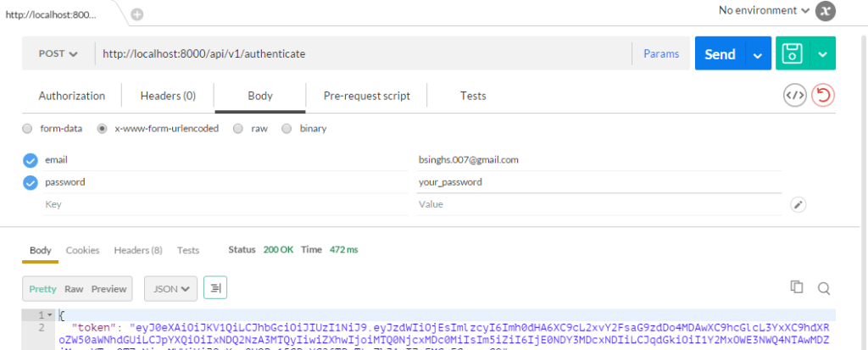868x350 pixels.
Task: Uncheck the email parameter checkbox
Action: point(31,160)
